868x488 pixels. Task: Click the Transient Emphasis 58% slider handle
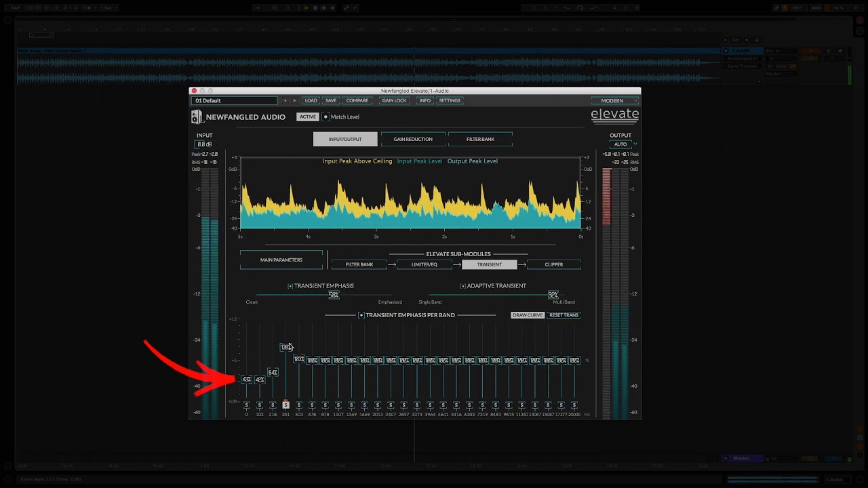point(334,295)
